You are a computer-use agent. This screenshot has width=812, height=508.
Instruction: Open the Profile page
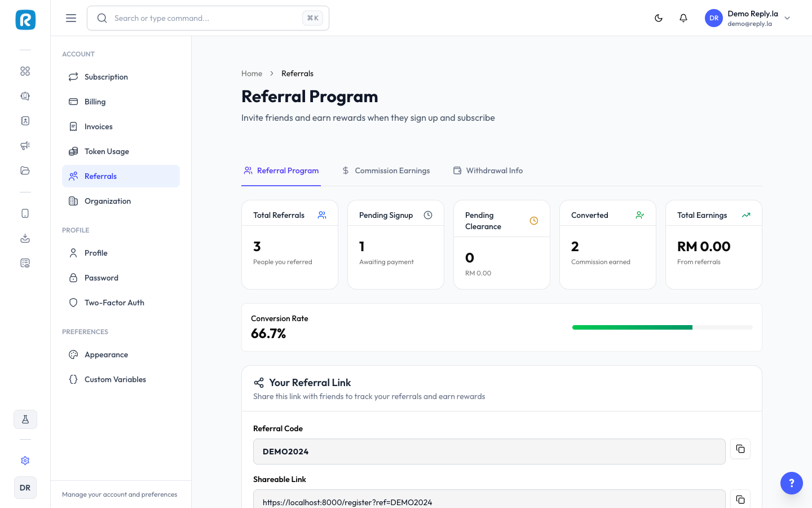[x=121, y=253]
